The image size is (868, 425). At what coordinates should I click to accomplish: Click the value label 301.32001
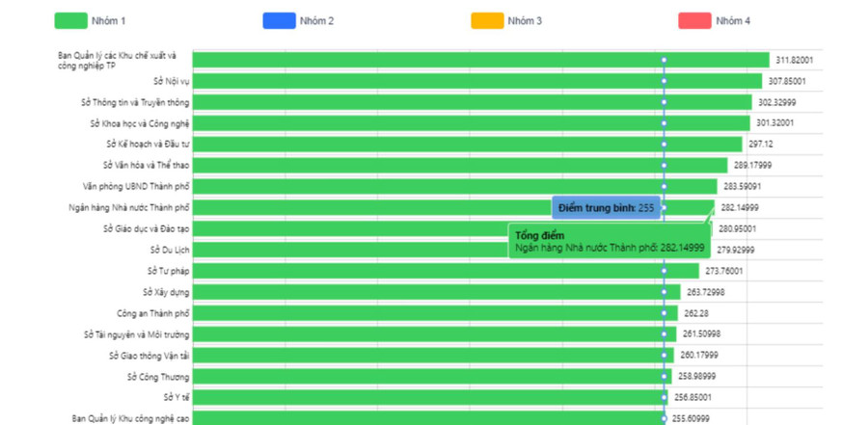775,122
